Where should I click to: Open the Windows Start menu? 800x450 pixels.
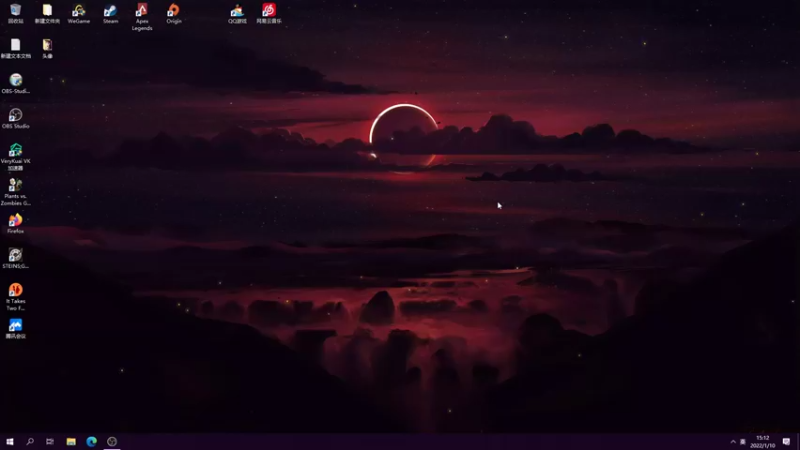[x=10, y=441]
